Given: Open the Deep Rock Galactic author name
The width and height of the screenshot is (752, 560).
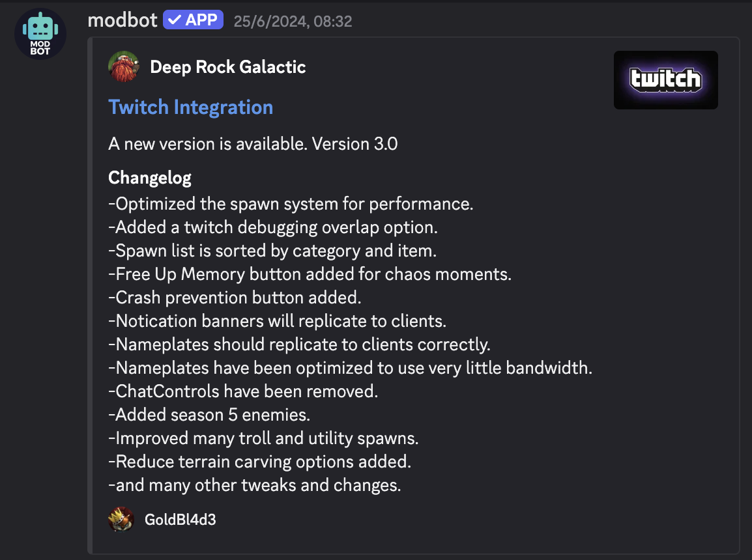Looking at the screenshot, I should 227,66.
